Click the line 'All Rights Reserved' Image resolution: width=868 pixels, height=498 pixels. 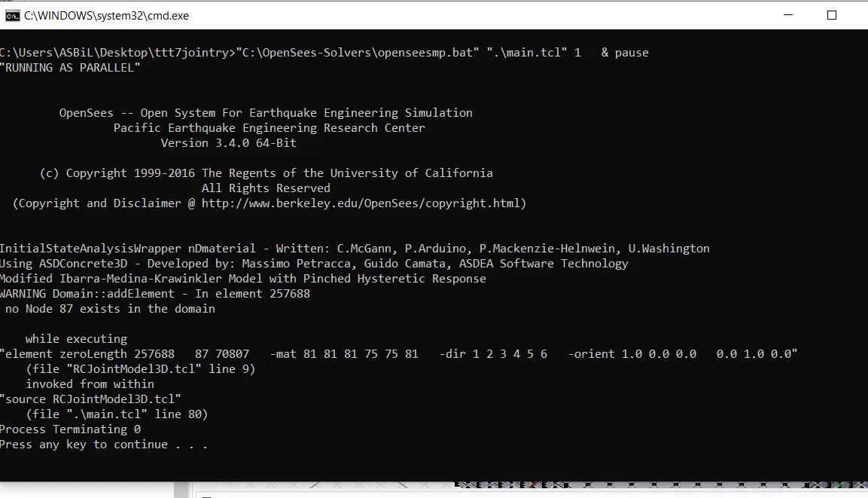coord(266,188)
